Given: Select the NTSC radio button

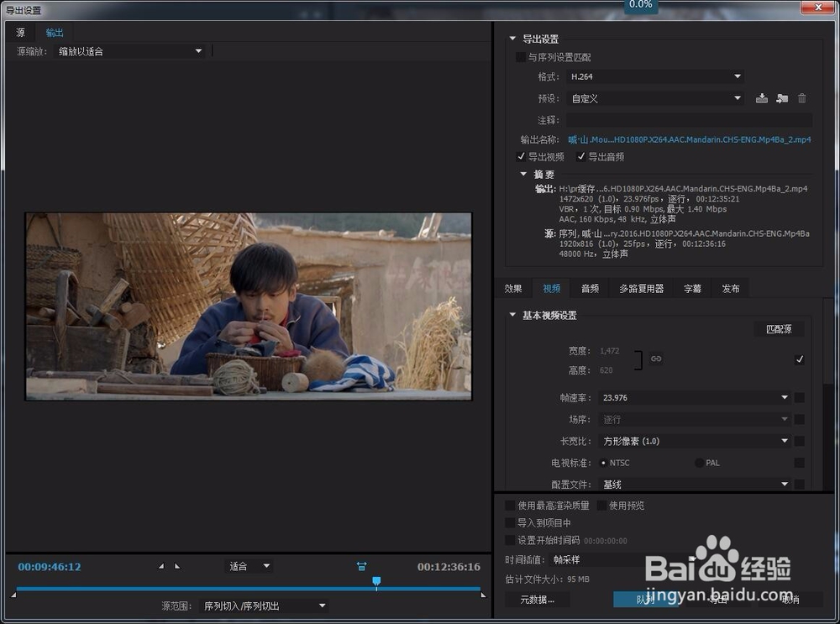Looking at the screenshot, I should 603,463.
